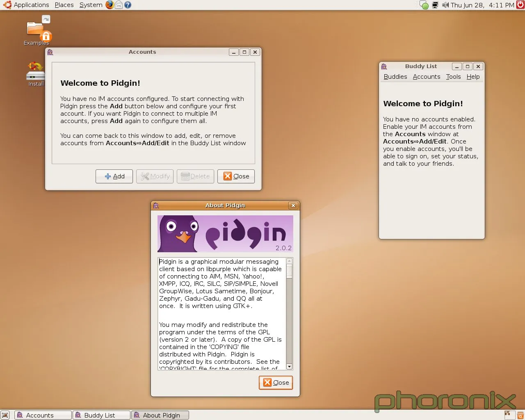Click the Pidgin version 2.0.2 text

[x=283, y=248]
